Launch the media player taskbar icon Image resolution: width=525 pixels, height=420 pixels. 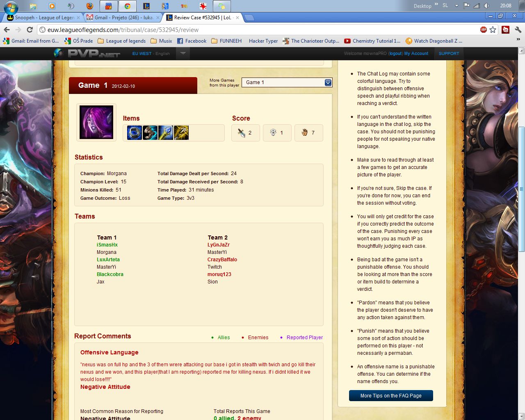[x=52, y=6]
